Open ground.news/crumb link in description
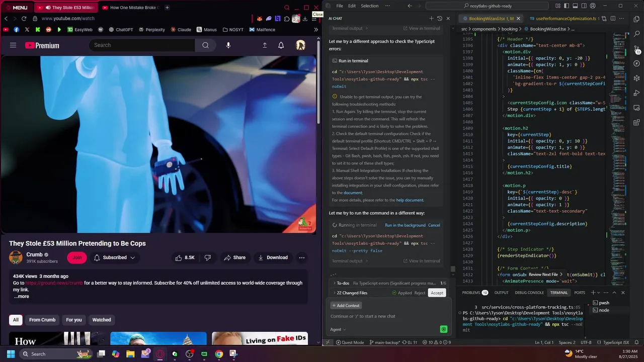 coord(54,283)
